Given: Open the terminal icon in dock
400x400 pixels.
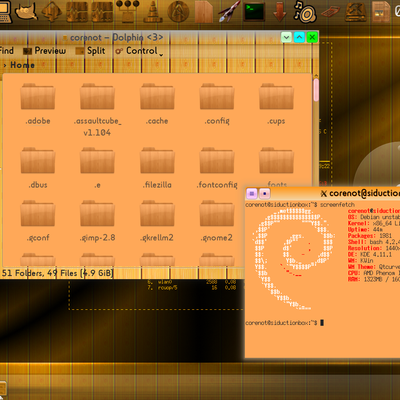Looking at the screenshot, I should 254,12.
